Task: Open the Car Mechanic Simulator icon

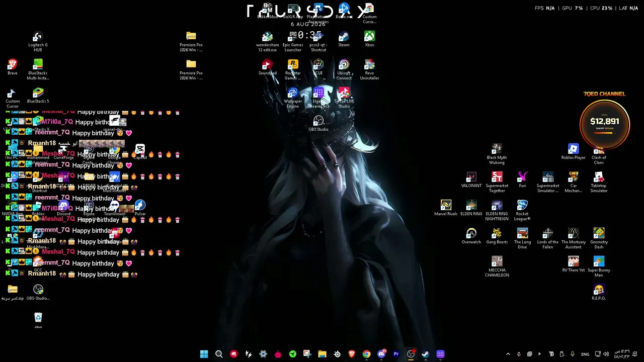Action: 573,183
